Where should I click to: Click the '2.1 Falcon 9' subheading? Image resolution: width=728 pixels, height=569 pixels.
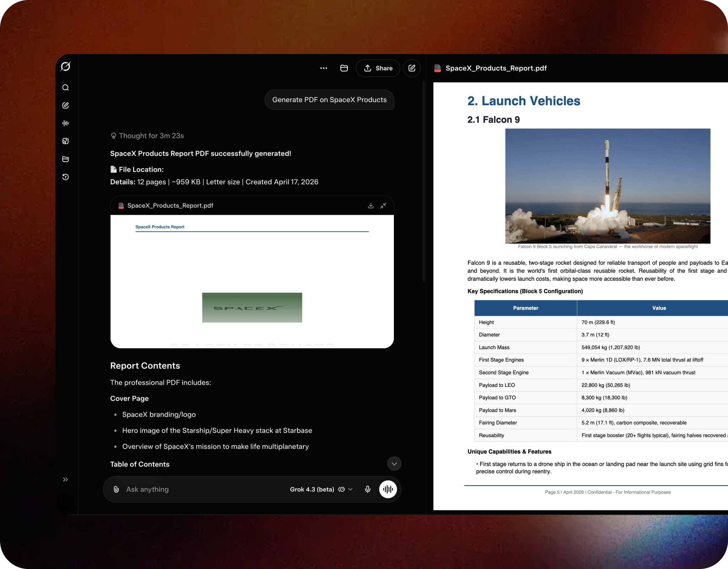(x=494, y=120)
